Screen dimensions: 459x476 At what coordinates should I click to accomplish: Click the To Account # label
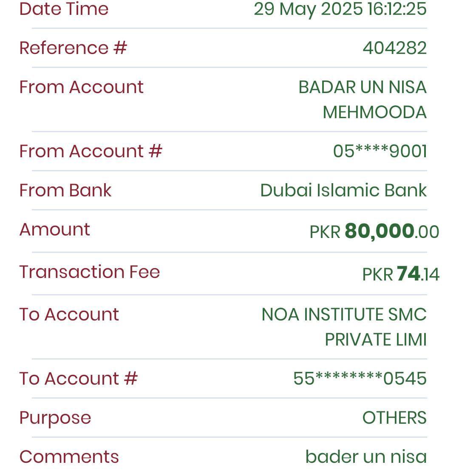(79, 378)
